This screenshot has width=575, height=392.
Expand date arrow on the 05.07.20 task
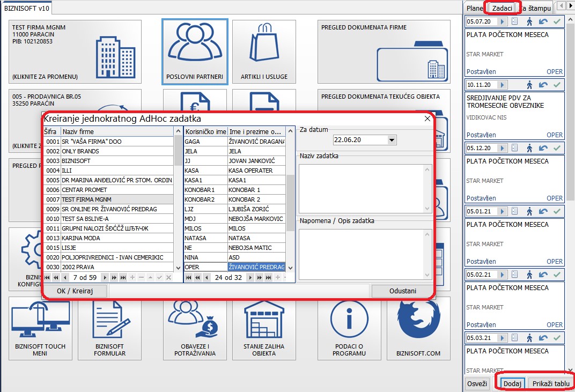(x=502, y=21)
